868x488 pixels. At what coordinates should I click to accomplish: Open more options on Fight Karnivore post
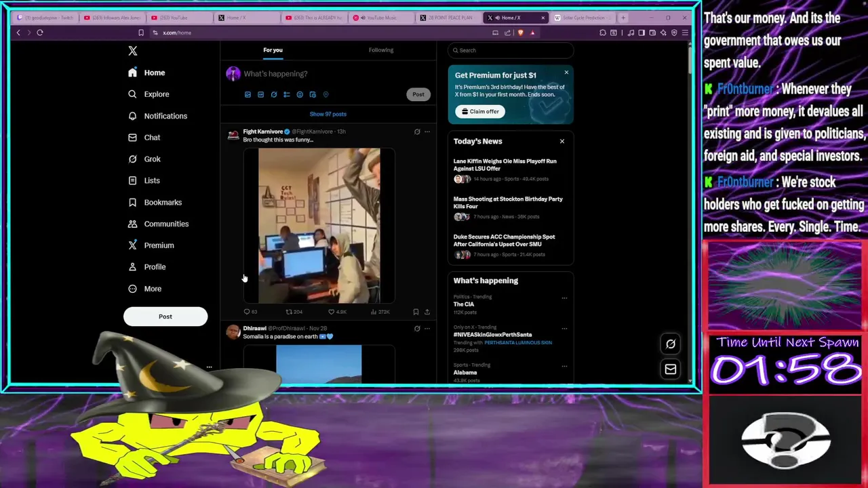[427, 131]
